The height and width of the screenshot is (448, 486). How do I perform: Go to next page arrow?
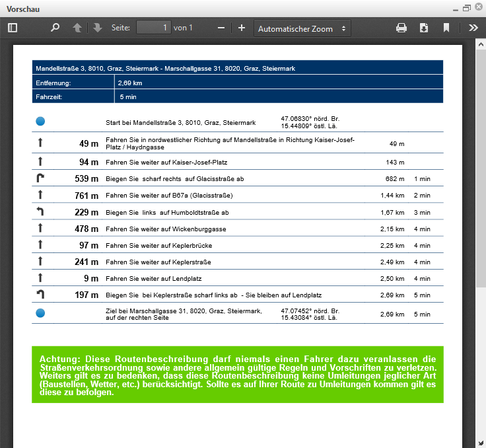click(x=98, y=28)
